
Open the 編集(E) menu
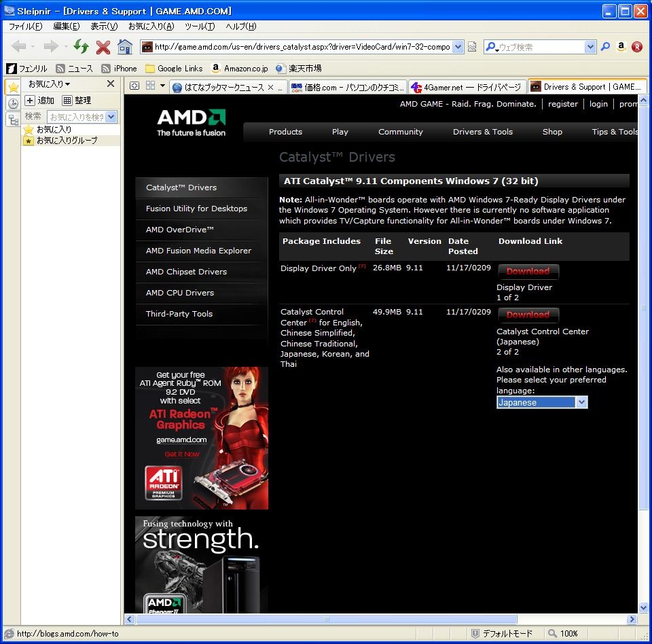(x=66, y=26)
